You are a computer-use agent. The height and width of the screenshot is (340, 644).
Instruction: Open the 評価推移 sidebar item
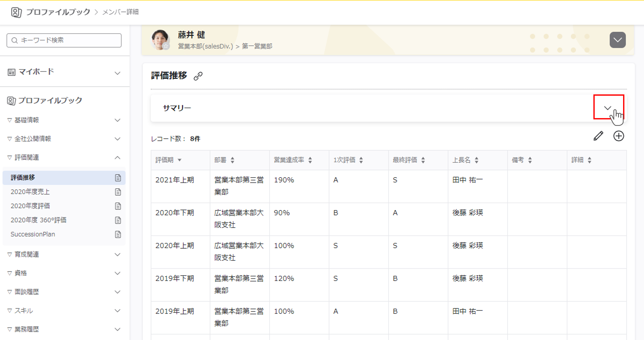click(23, 178)
